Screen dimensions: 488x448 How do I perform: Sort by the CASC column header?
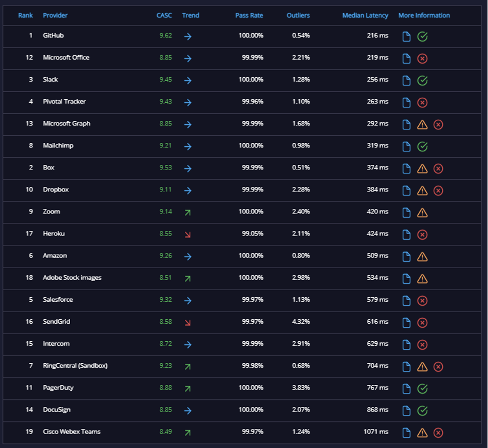[x=164, y=15]
